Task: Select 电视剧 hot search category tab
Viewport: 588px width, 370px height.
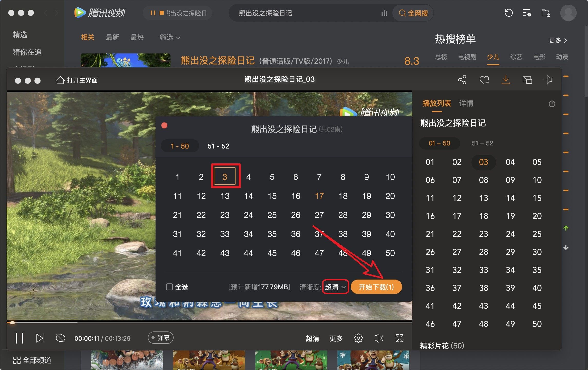Action: pos(467,57)
